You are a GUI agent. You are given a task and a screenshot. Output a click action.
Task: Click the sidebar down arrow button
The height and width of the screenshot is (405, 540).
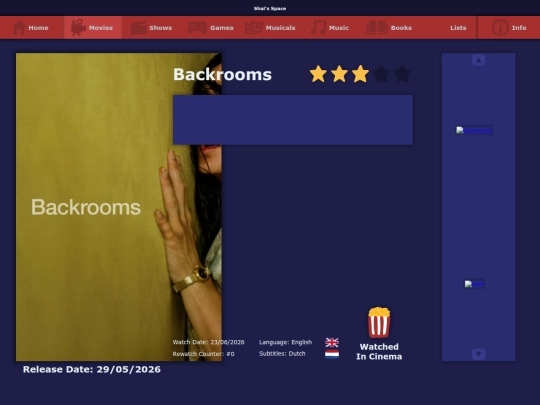pyautogui.click(x=478, y=354)
